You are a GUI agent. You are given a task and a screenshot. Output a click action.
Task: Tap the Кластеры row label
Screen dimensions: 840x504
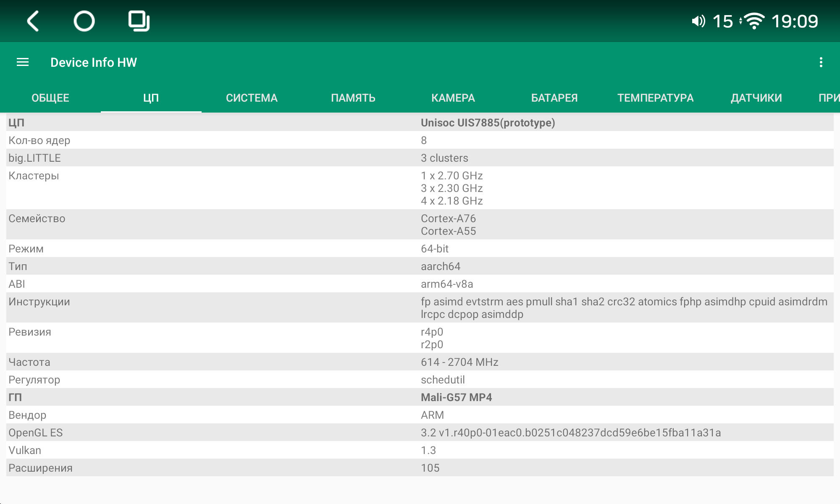pos(34,176)
